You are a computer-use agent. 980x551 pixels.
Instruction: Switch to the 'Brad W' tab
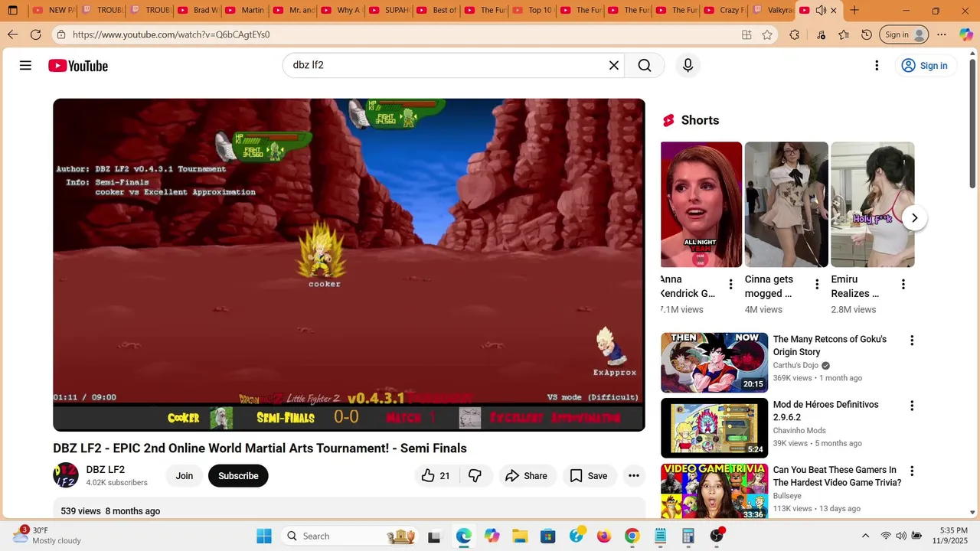click(x=198, y=10)
